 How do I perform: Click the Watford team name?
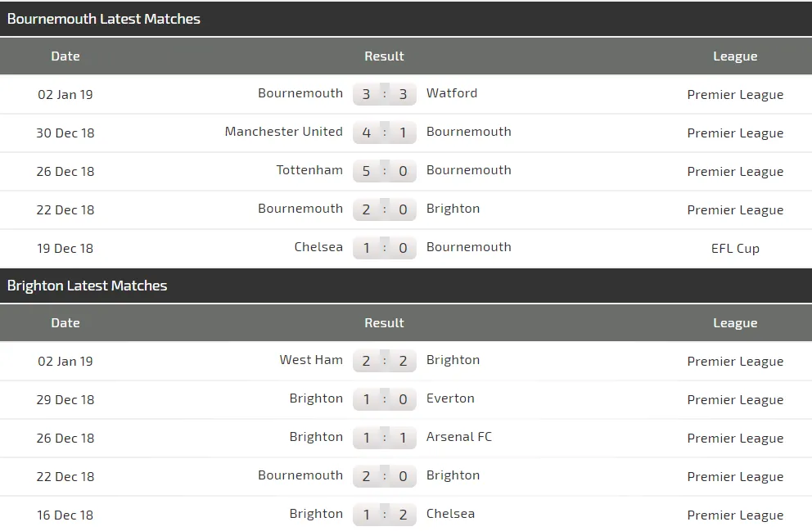click(x=452, y=93)
